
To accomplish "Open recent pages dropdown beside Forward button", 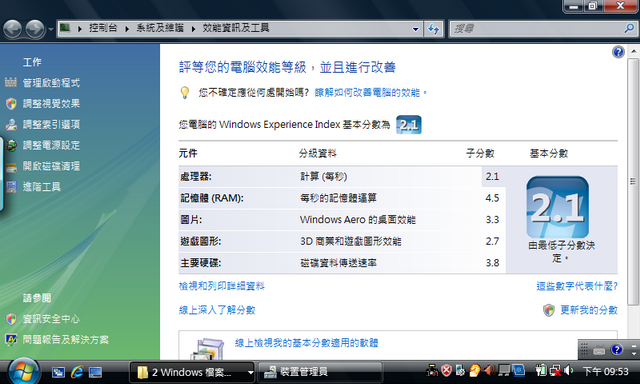I will [51, 29].
